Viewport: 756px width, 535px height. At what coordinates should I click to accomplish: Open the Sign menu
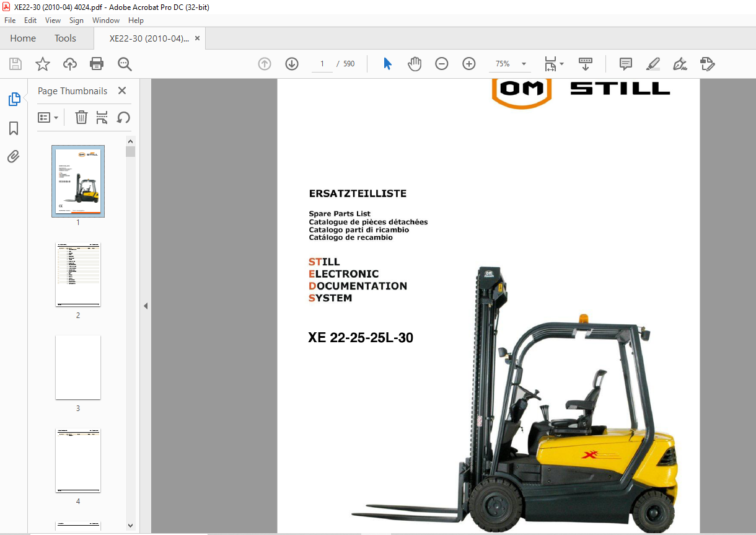pyautogui.click(x=76, y=20)
